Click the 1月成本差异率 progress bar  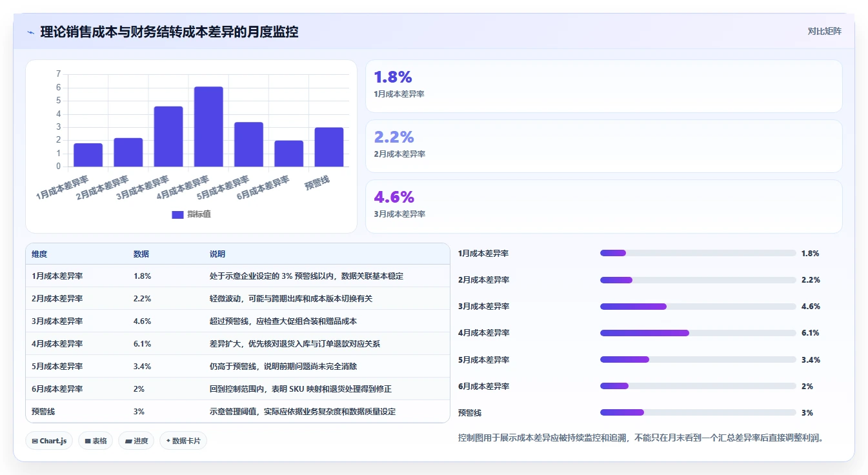coord(698,253)
